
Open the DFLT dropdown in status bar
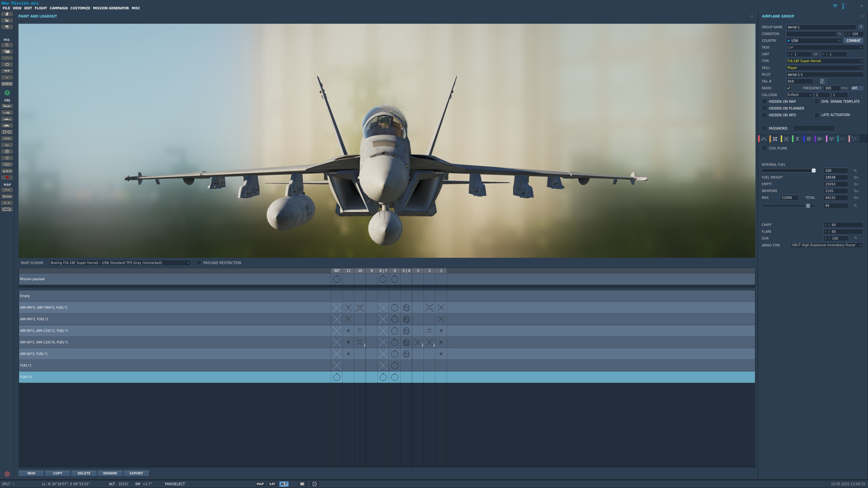(x=8, y=484)
